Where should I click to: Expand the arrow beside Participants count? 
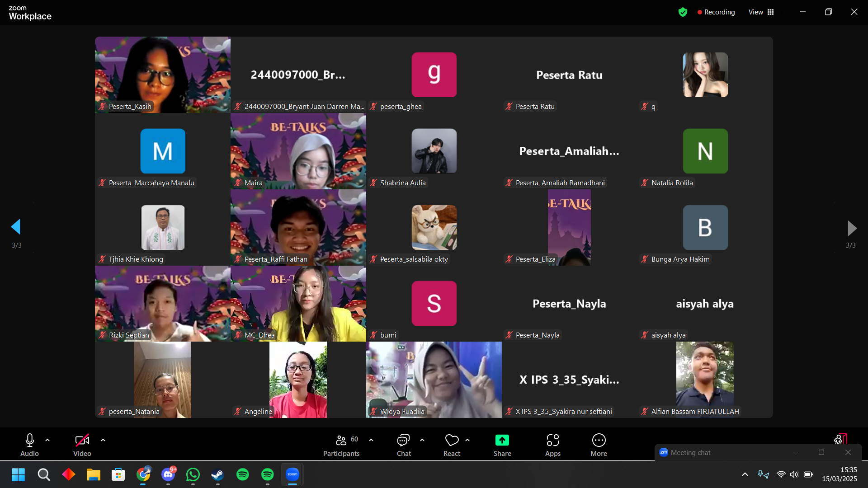pos(371,440)
